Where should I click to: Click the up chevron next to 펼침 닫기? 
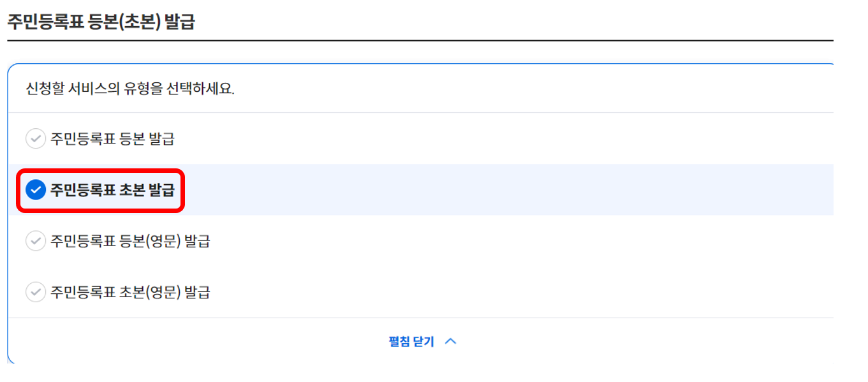tap(450, 341)
